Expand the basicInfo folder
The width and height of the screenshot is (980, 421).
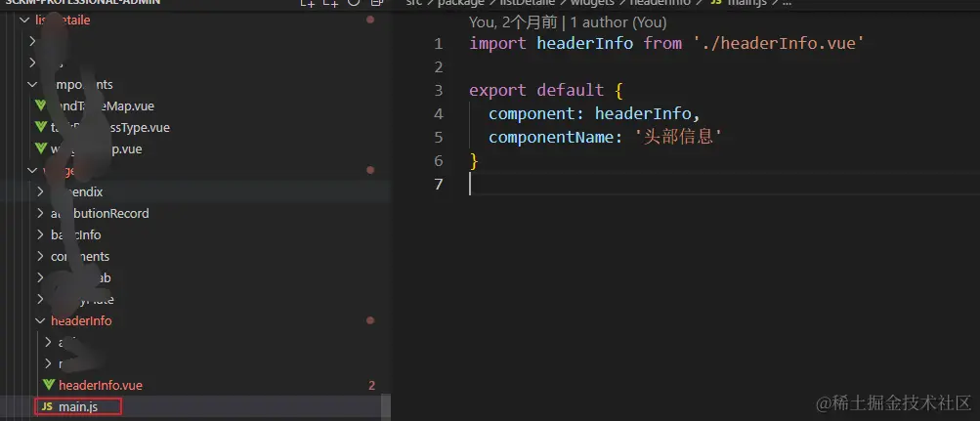coord(40,234)
